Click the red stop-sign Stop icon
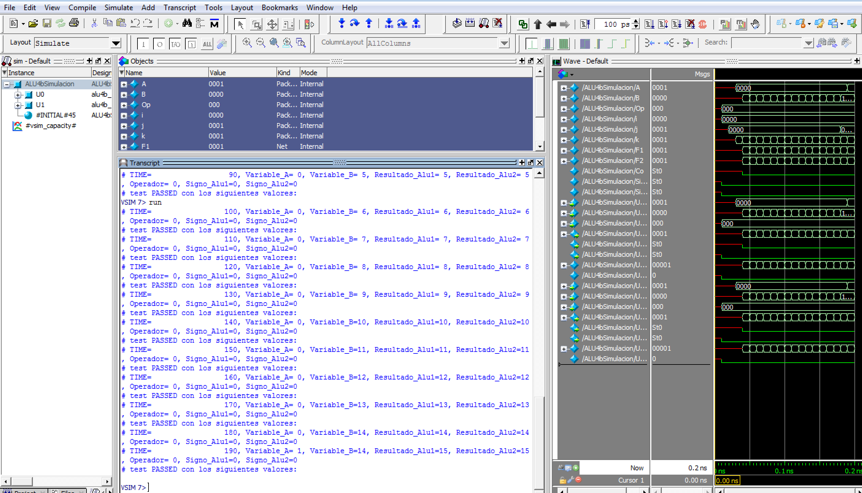862x493 pixels. click(x=703, y=24)
